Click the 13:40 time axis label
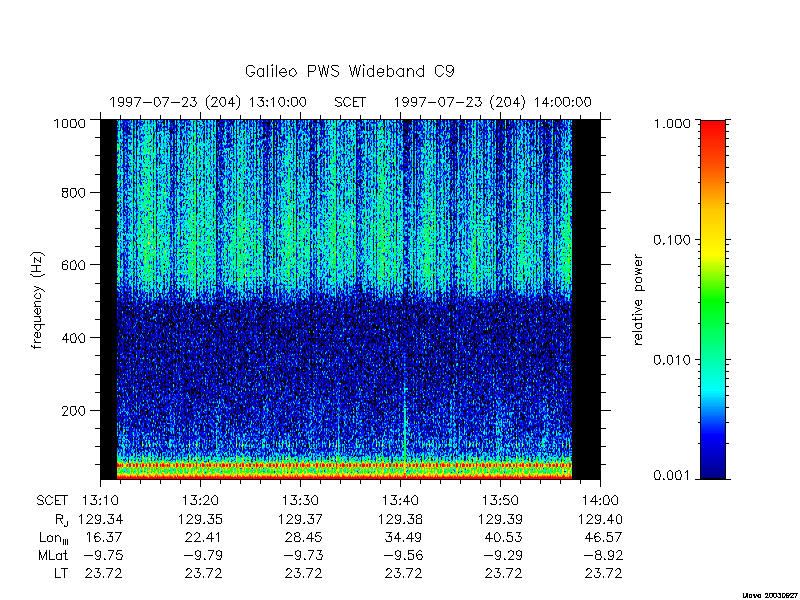The image size is (800, 600). coord(400,501)
